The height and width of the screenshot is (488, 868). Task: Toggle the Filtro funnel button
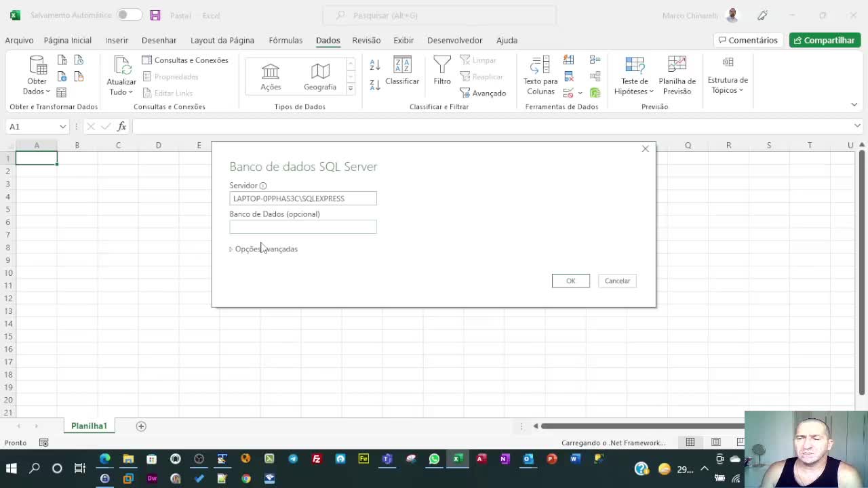442,71
